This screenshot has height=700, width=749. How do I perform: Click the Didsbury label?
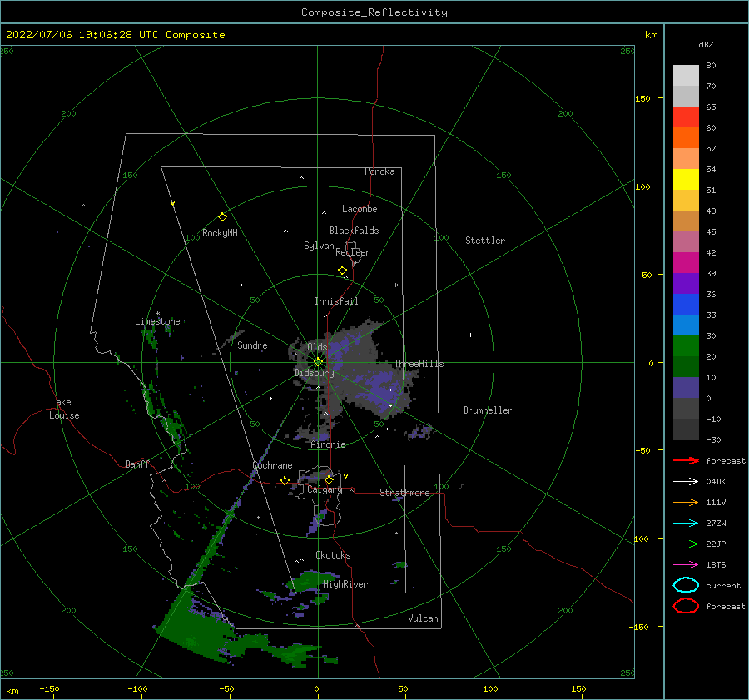coord(314,373)
